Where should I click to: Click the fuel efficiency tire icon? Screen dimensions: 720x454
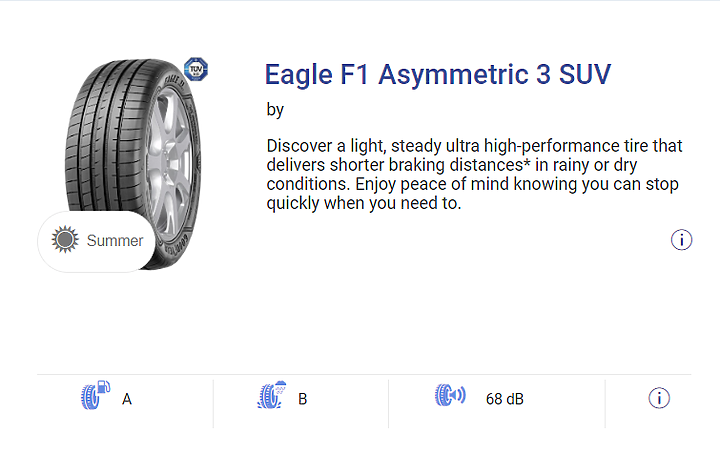click(96, 395)
